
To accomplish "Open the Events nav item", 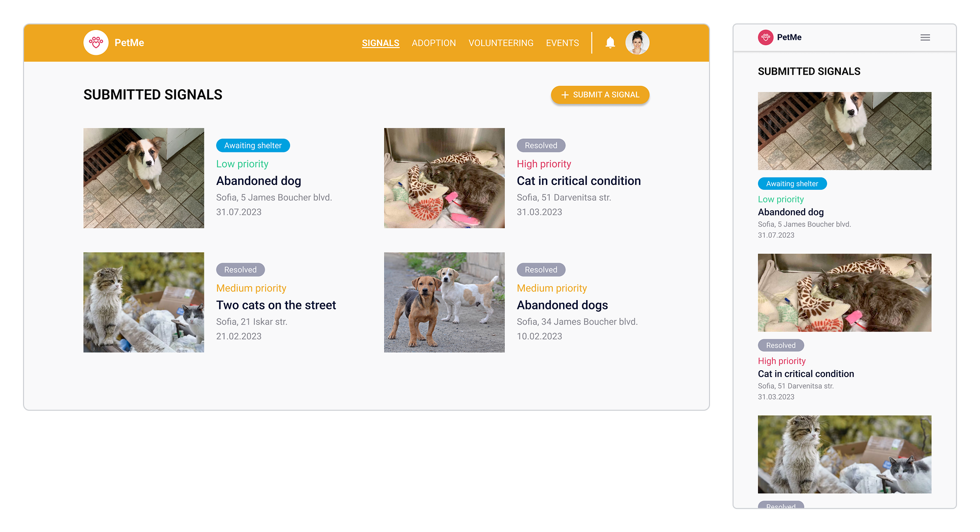I will (x=562, y=43).
